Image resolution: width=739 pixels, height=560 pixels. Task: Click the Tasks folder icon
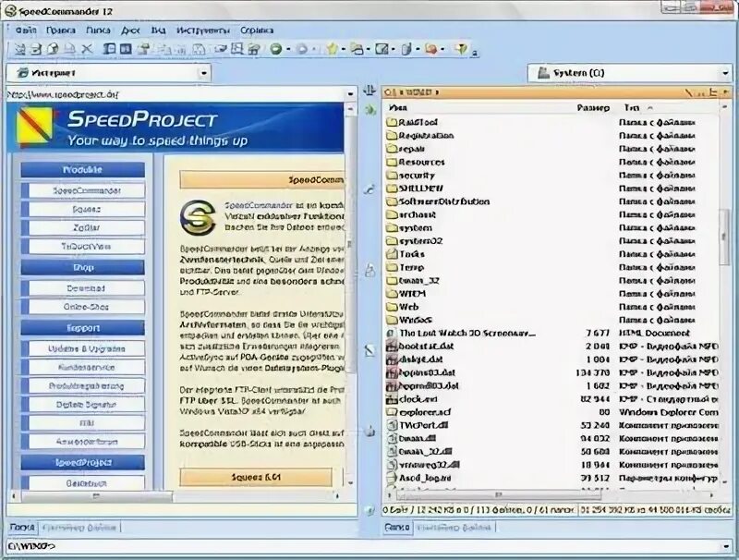[x=392, y=254]
